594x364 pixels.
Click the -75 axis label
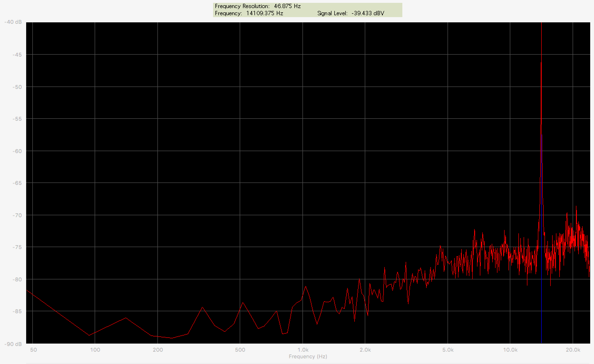pos(17,247)
